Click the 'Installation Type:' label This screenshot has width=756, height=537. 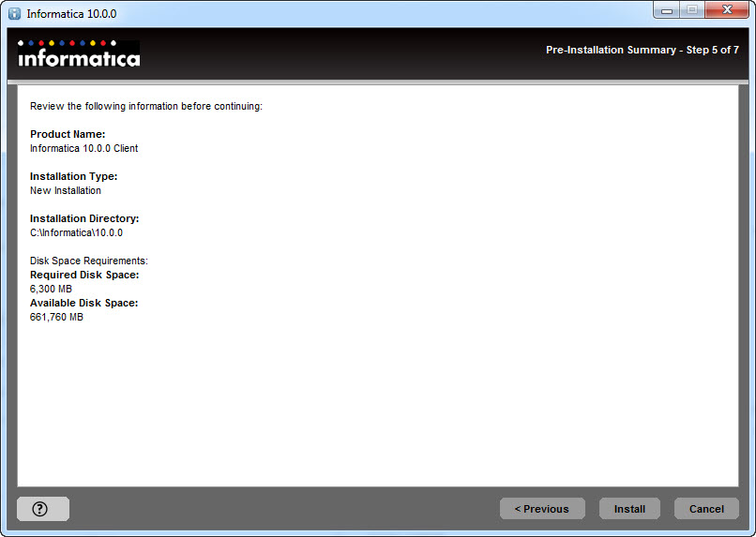tap(74, 176)
